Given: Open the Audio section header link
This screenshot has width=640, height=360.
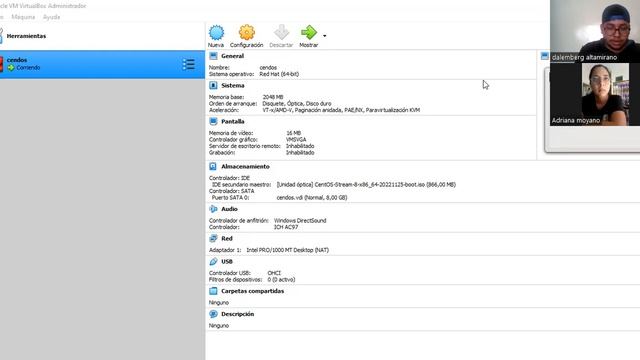Looking at the screenshot, I should [229, 209].
